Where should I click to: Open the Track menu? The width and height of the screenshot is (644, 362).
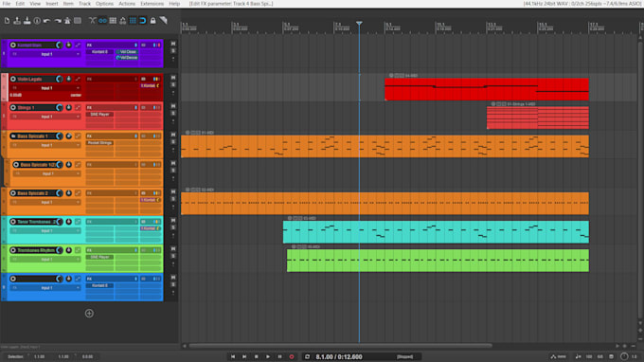click(84, 4)
